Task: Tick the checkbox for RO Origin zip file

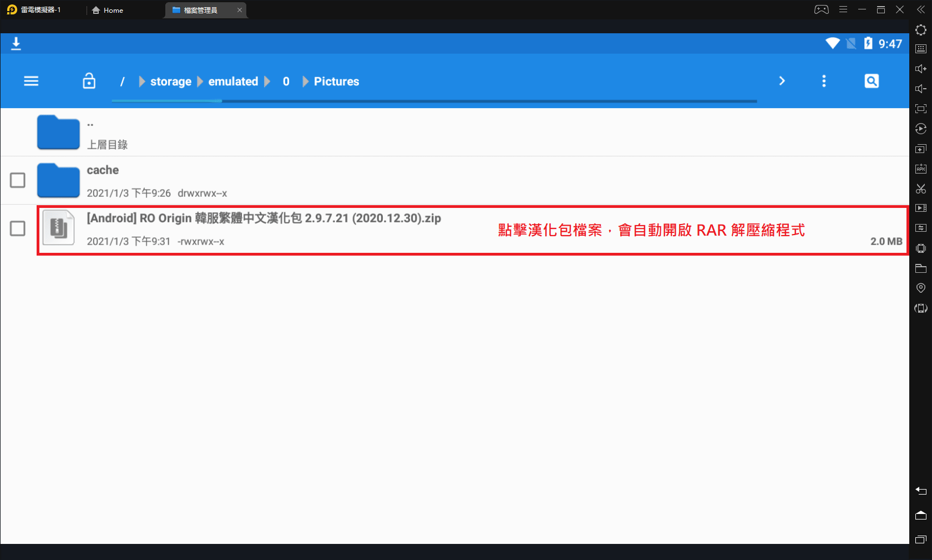Action: pos(18,228)
